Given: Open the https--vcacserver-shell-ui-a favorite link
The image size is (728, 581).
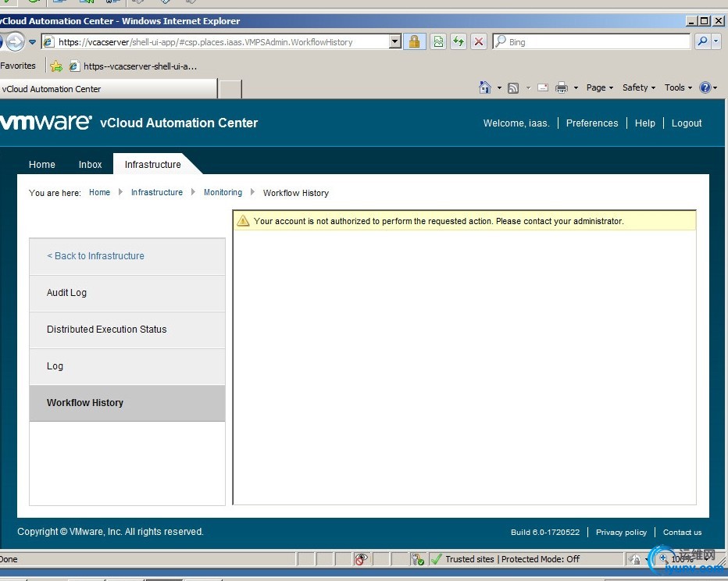Looking at the screenshot, I should pyautogui.click(x=134, y=66).
